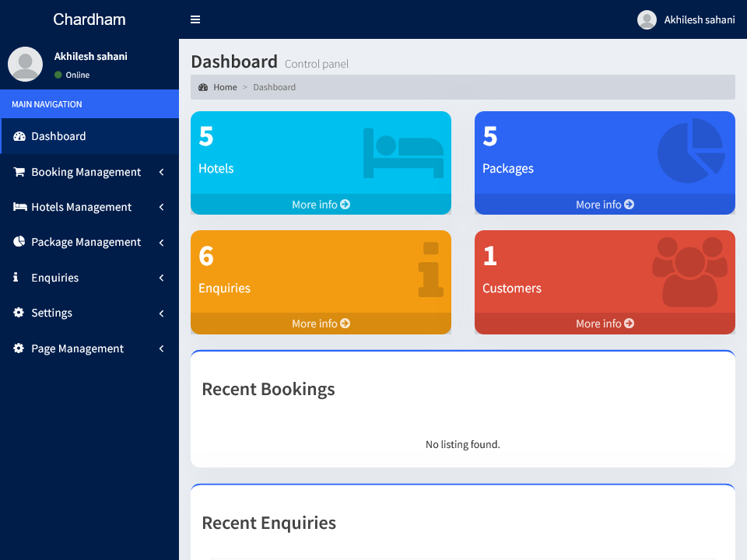Screen dimensions: 747x560
Task: Expand the Booking Management chevron
Action: click(161, 172)
